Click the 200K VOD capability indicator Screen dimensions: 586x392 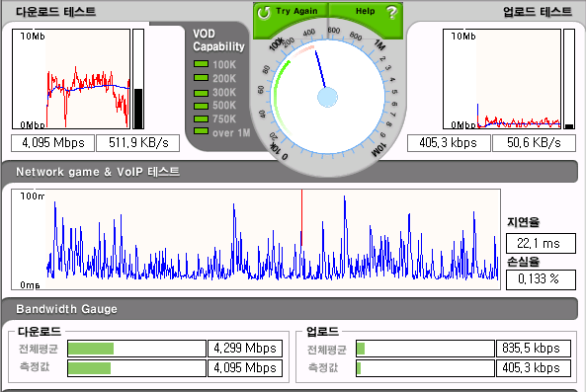point(201,78)
